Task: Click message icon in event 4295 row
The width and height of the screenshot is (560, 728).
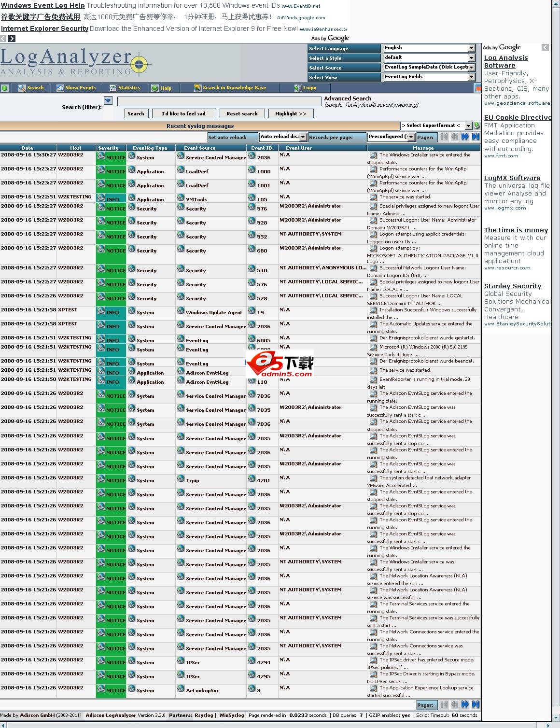Action: [373, 674]
